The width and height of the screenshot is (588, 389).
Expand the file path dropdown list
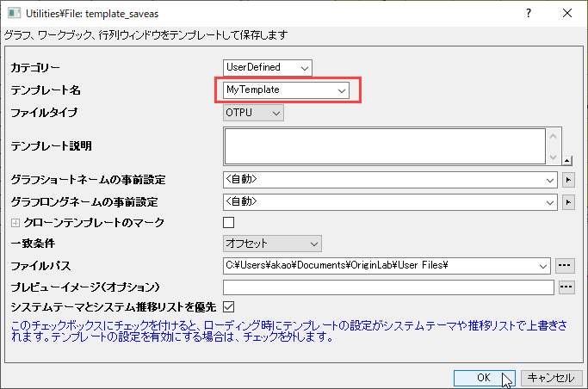(543, 266)
